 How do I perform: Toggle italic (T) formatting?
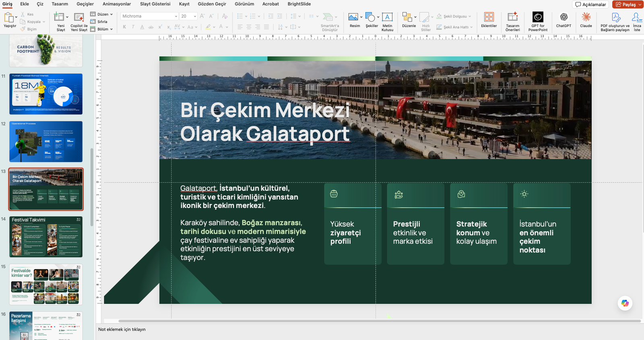133,27
